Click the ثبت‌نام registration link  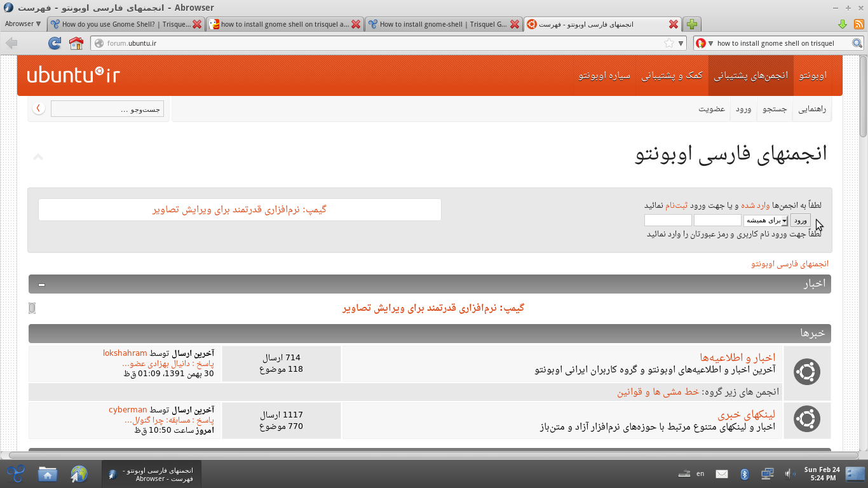coord(676,205)
